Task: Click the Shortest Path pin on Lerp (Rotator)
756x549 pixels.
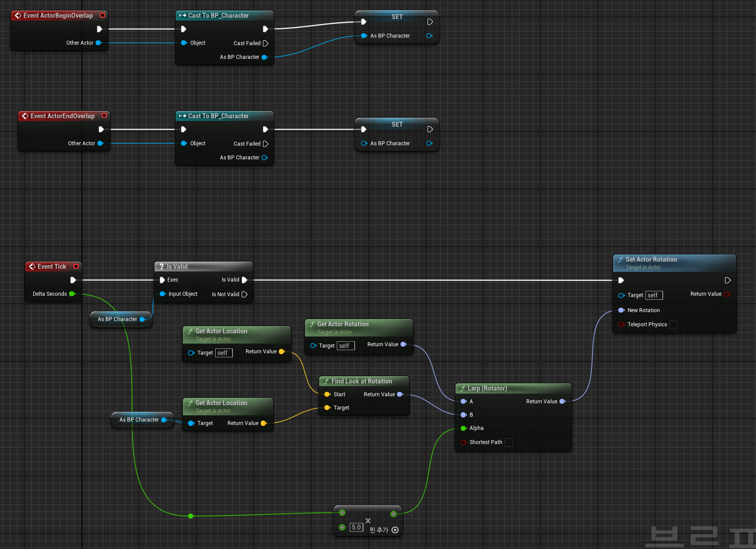Action: pos(463,442)
